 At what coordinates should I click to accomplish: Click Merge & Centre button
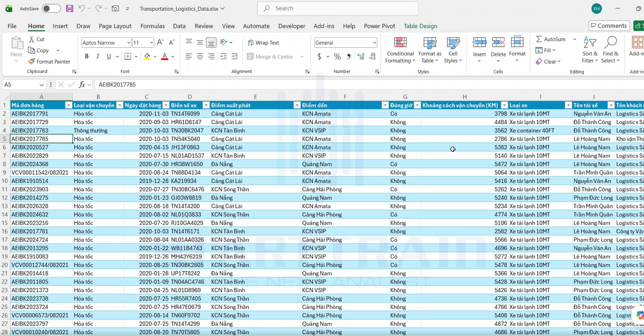pyautogui.click(x=270, y=57)
